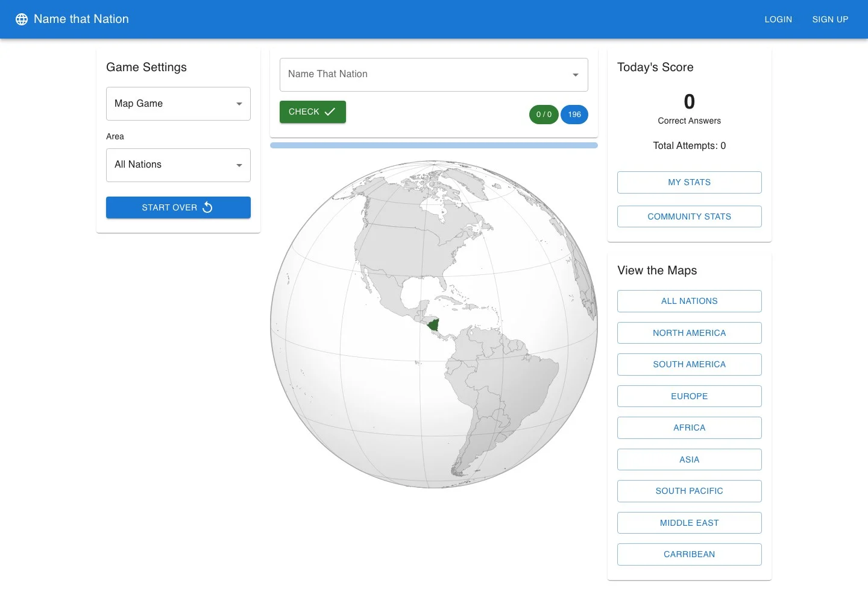Show the All Nations map

(690, 301)
